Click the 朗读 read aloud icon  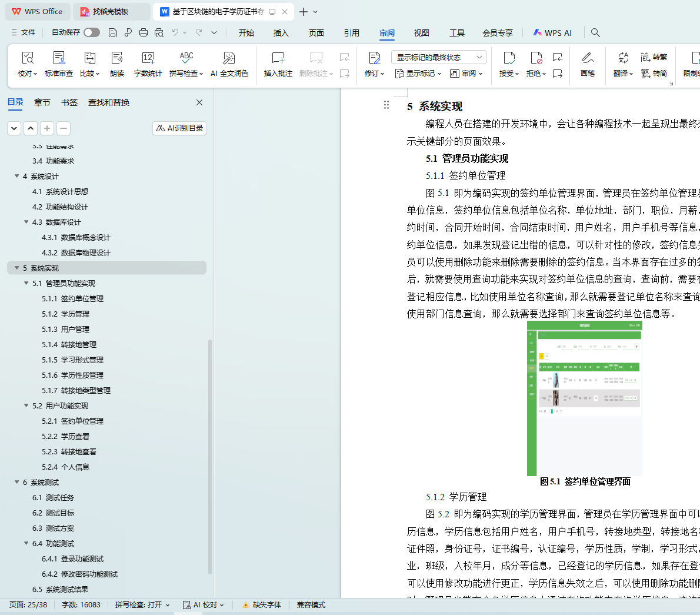pyautogui.click(x=117, y=58)
